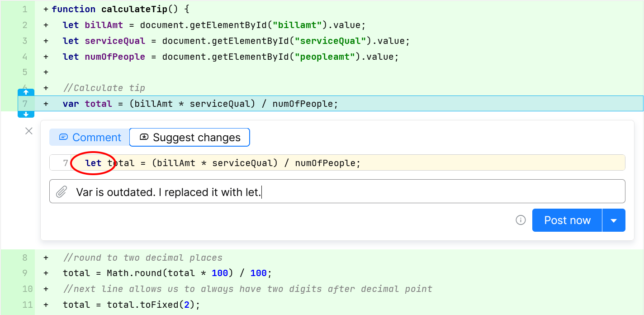644x315 pixels.
Task: Click line number 7 in the suggestion box
Action: tap(66, 163)
